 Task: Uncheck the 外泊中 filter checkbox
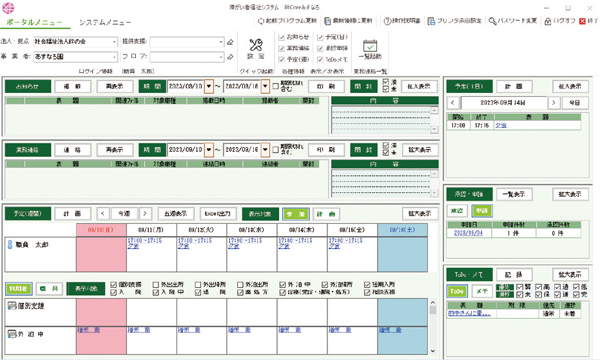tap(282, 285)
